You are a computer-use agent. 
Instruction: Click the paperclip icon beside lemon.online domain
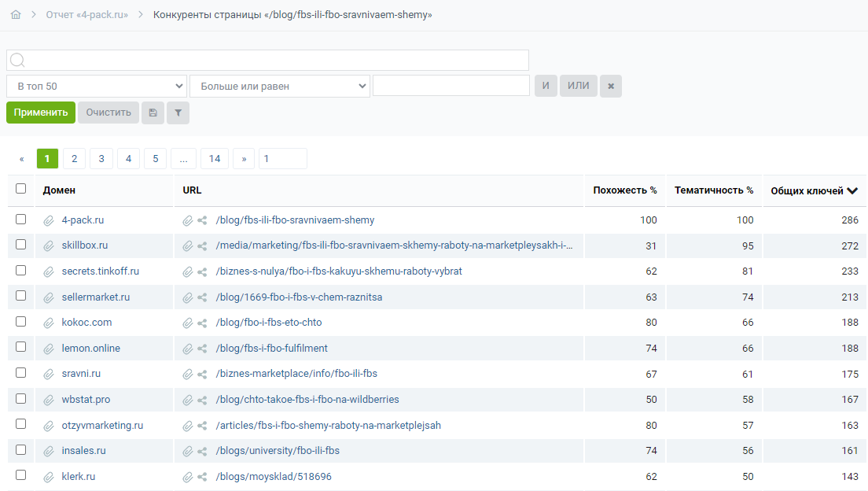[49, 349]
